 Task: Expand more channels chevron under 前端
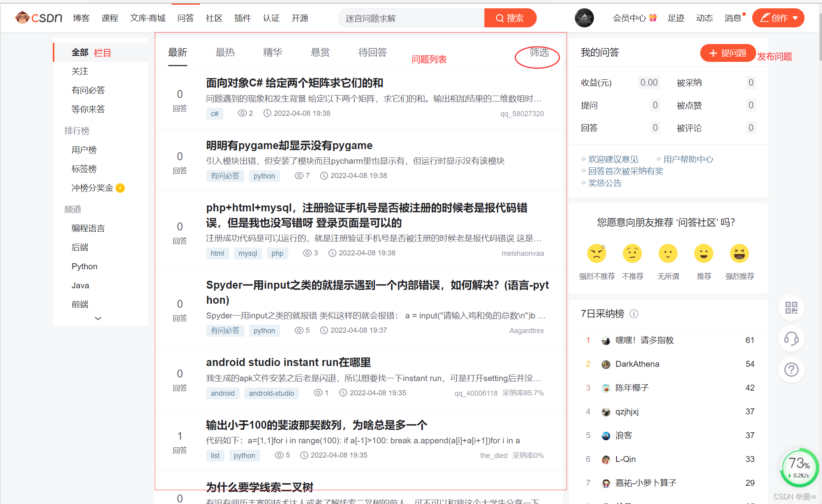(98, 318)
